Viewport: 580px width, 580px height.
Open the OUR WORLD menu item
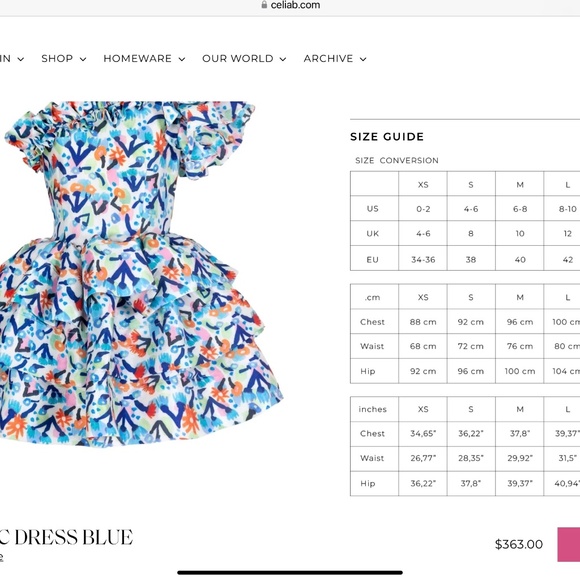237,58
